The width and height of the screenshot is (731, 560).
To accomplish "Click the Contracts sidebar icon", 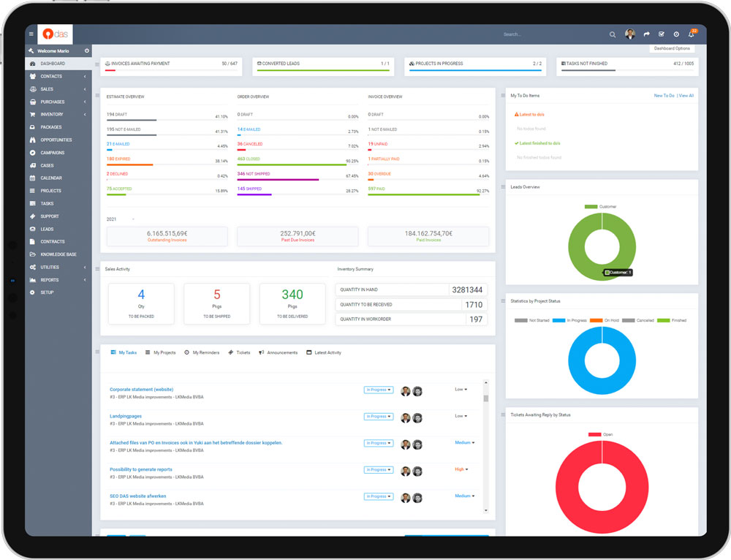I will tap(32, 241).
